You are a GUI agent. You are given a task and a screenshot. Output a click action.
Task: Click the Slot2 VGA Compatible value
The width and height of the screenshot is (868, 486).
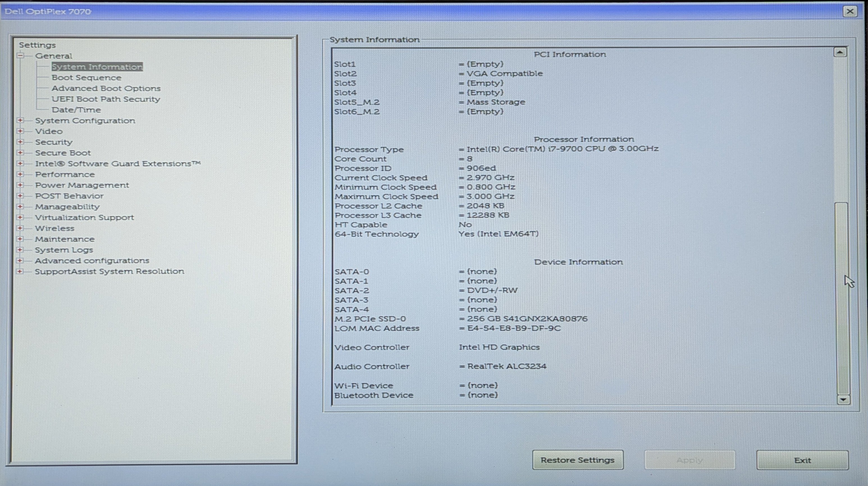point(504,73)
